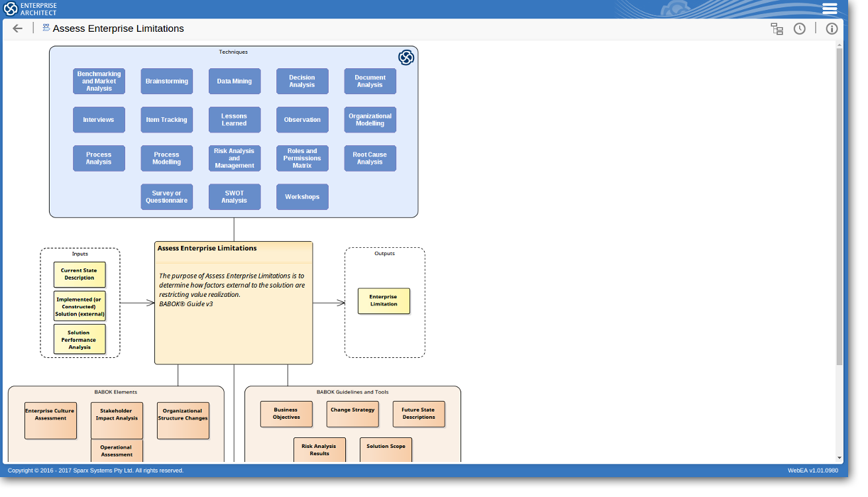The width and height of the screenshot is (868, 497).
Task: Open Root Cause Analysis element
Action: pos(370,158)
